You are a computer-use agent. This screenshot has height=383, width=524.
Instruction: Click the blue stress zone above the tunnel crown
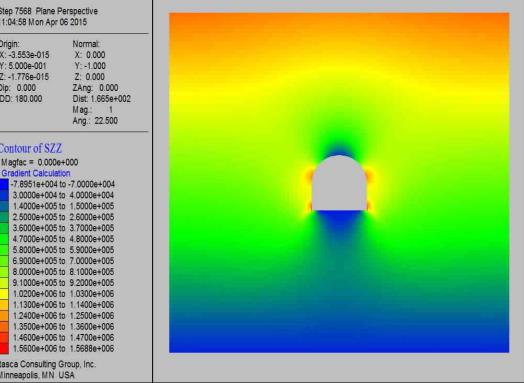[x=339, y=151]
